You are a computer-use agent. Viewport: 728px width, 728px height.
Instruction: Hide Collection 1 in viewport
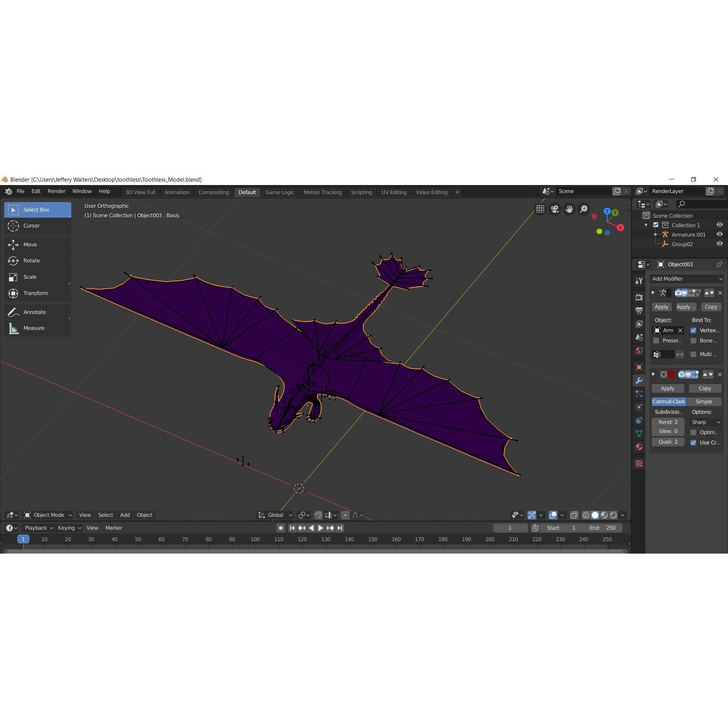click(x=719, y=225)
